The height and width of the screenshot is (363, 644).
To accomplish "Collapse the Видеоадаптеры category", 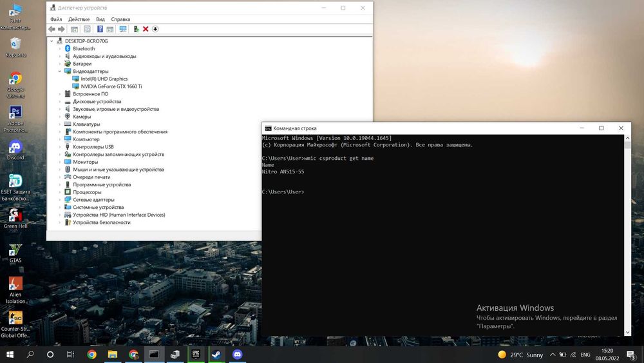I will pos(59,71).
